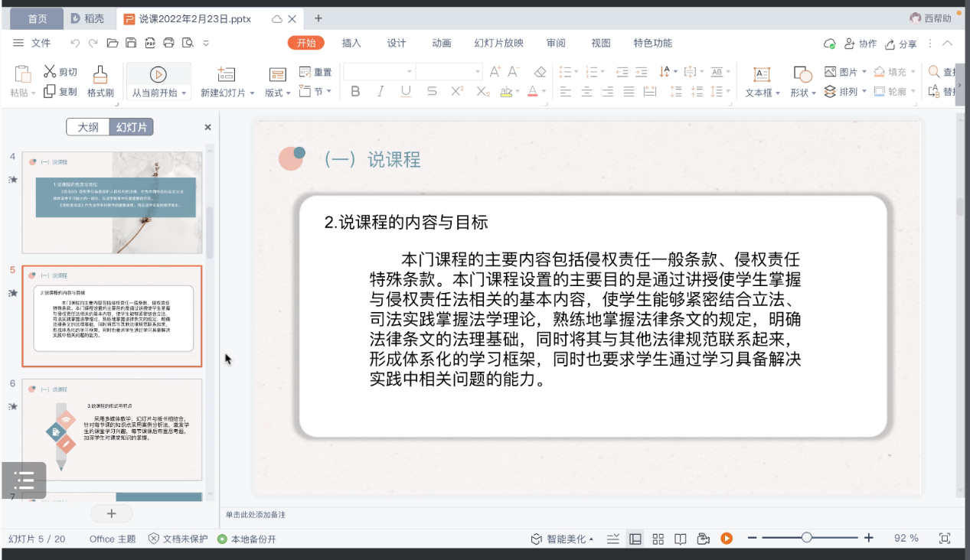Image resolution: width=970 pixels, height=560 pixels.
Task: Open the 版式 layout dropdown
Action: [x=277, y=93]
